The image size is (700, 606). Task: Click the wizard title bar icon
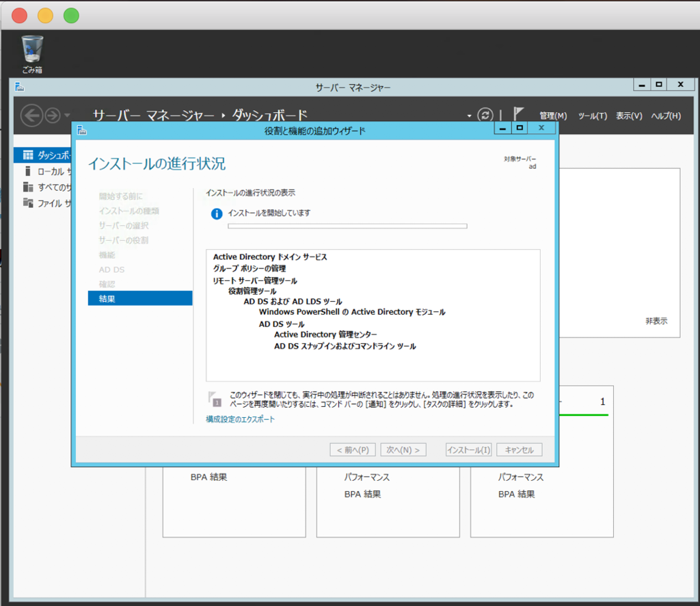pyautogui.click(x=82, y=130)
